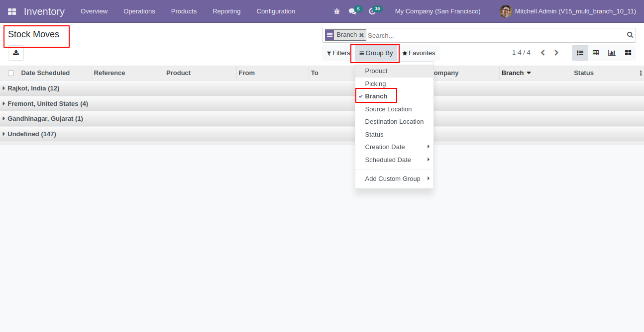
Task: Click the Stock Moves breadcrumb title
Action: click(x=34, y=34)
